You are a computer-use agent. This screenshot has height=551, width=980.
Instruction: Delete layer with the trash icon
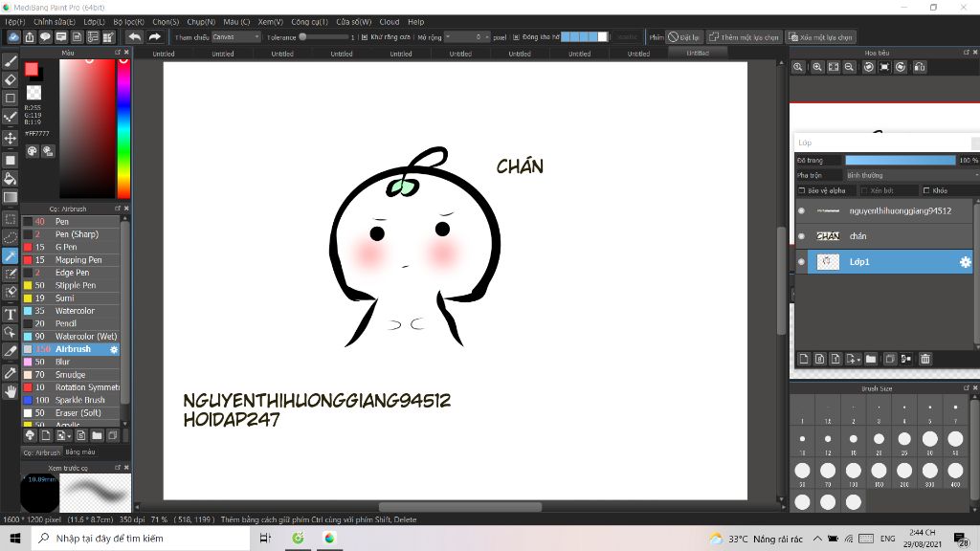925,359
